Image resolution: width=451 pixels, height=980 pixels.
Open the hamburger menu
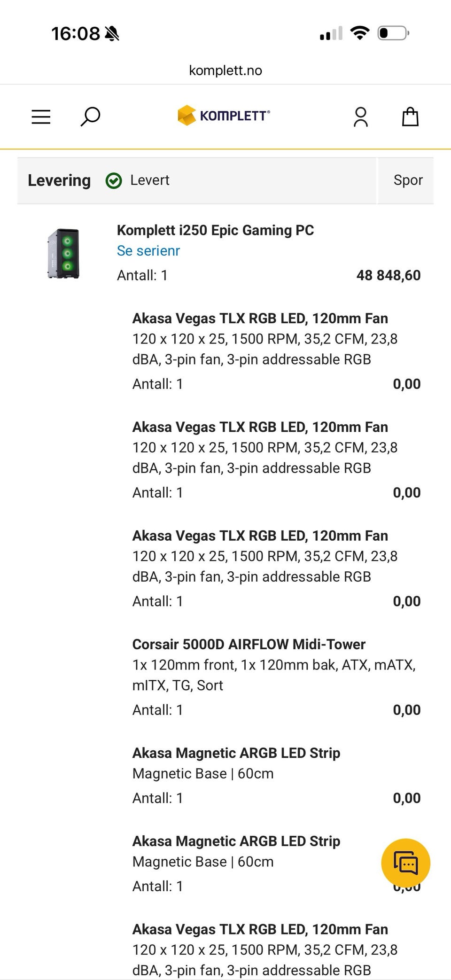click(41, 117)
